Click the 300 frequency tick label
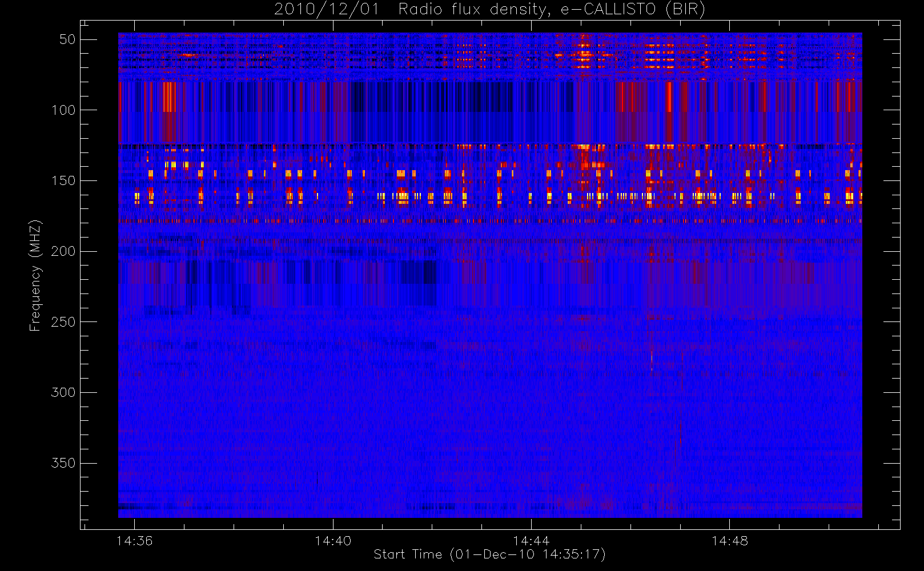This screenshot has width=924, height=571. pyautogui.click(x=63, y=393)
